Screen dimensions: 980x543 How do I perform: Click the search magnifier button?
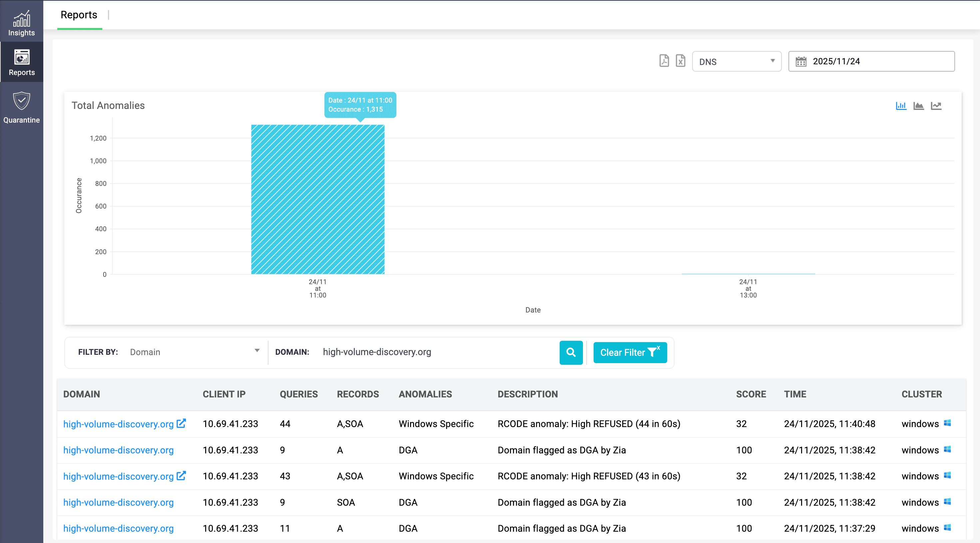[x=571, y=352]
